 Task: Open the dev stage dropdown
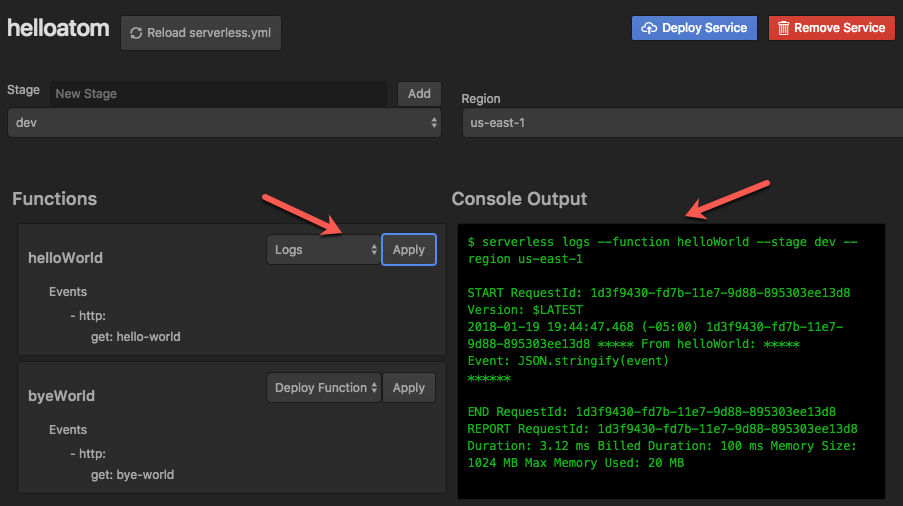[225, 123]
